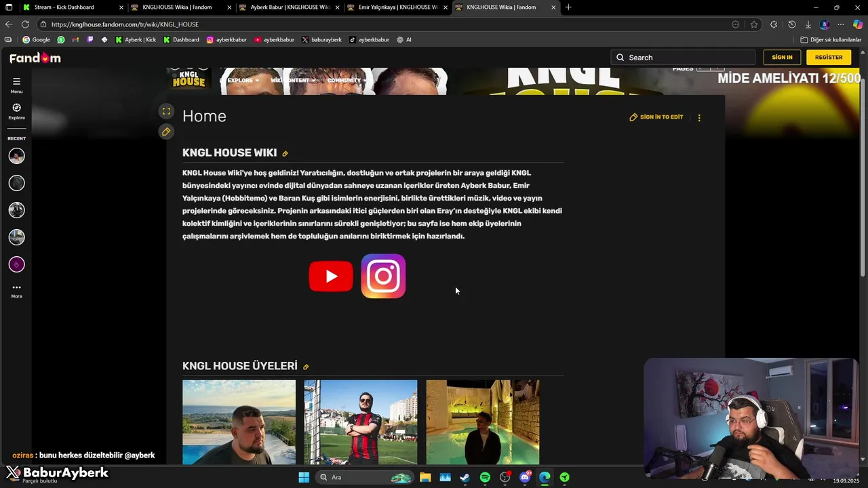Open Edge Copilot icon
Viewport: 868px width, 488px height.
(858, 24)
